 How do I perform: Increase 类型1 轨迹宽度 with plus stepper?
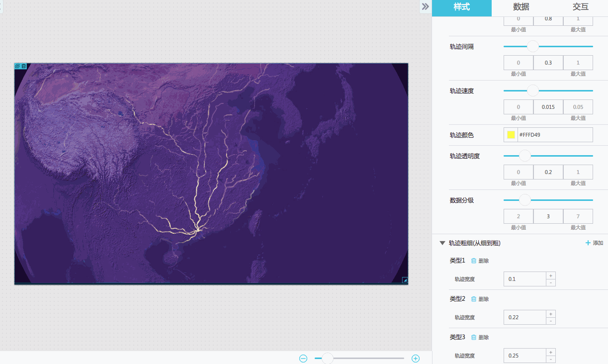(x=551, y=275)
